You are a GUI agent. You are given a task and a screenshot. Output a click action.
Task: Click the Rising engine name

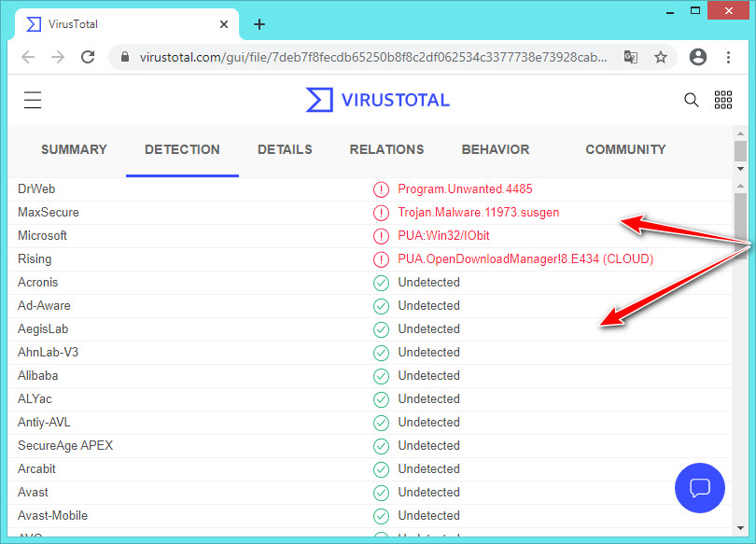[x=35, y=259]
